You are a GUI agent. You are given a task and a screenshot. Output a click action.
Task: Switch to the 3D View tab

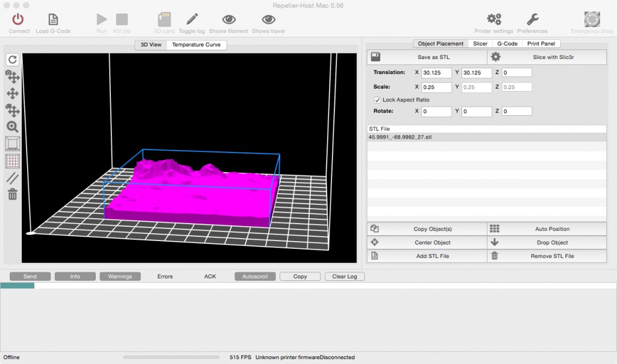(x=151, y=45)
